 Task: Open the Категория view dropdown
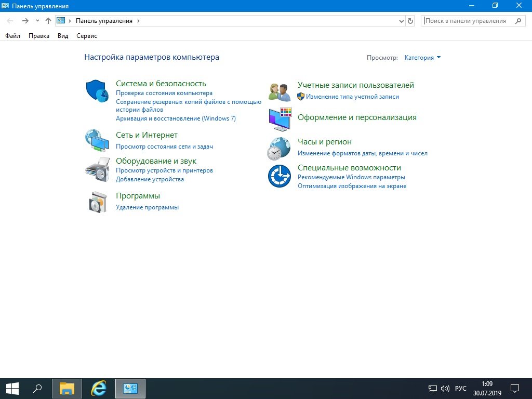(422, 58)
